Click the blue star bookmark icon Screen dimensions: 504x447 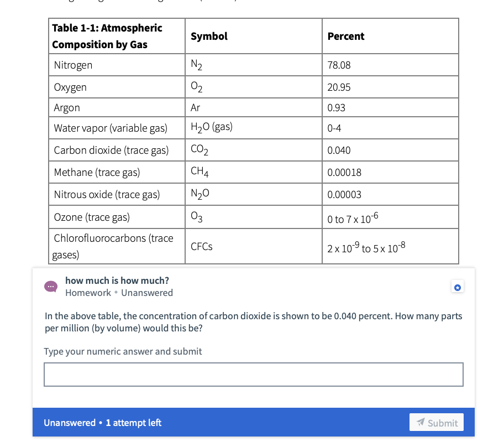click(x=458, y=287)
